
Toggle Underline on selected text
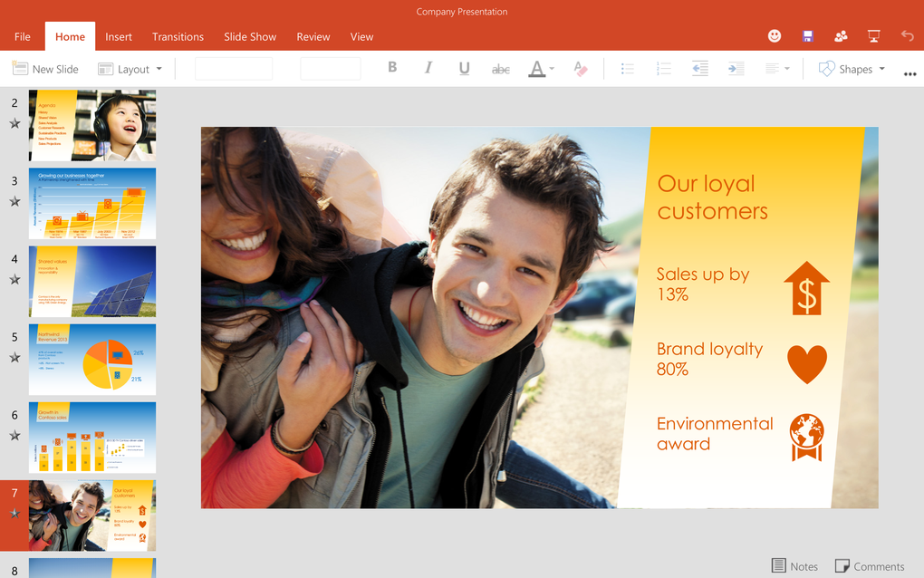click(x=464, y=68)
